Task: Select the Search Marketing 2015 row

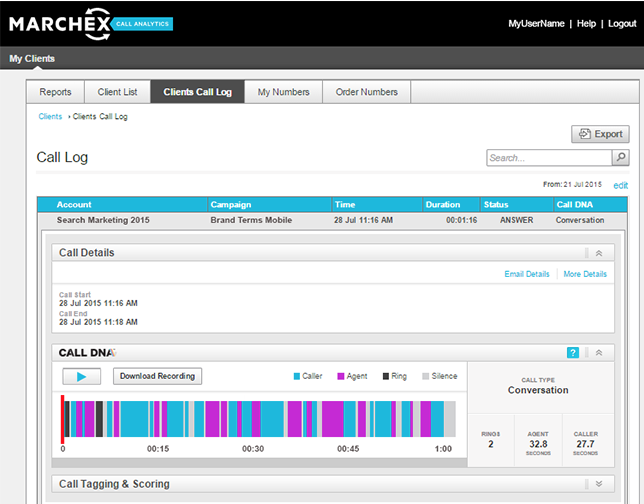Action: coord(332,220)
